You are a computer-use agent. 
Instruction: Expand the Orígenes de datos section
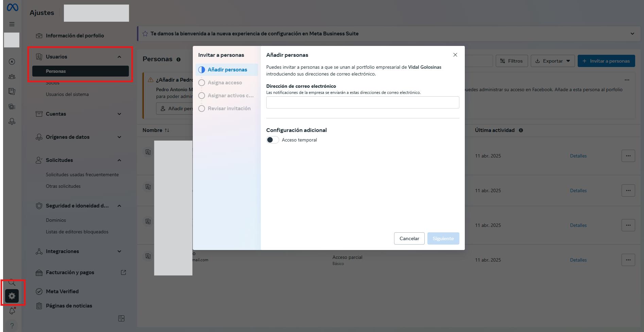pyautogui.click(x=119, y=137)
